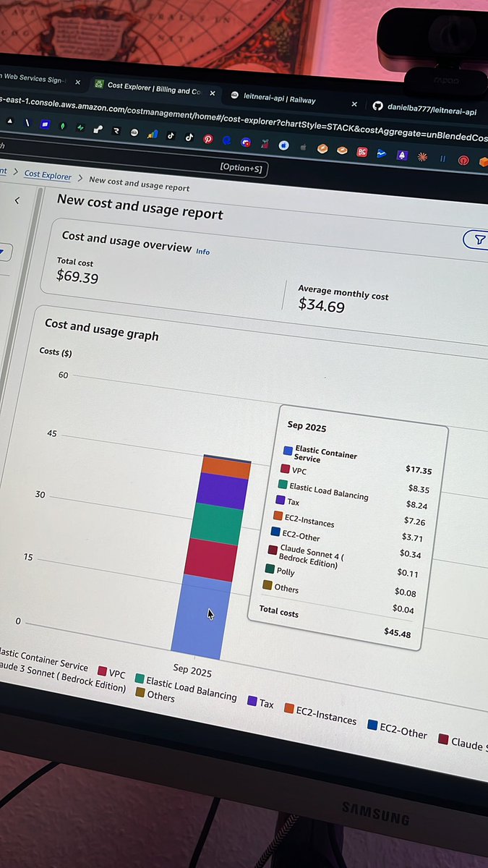Screen dimensions: 488x868
Task: Open the Info link beside overview
Action: [x=203, y=252]
